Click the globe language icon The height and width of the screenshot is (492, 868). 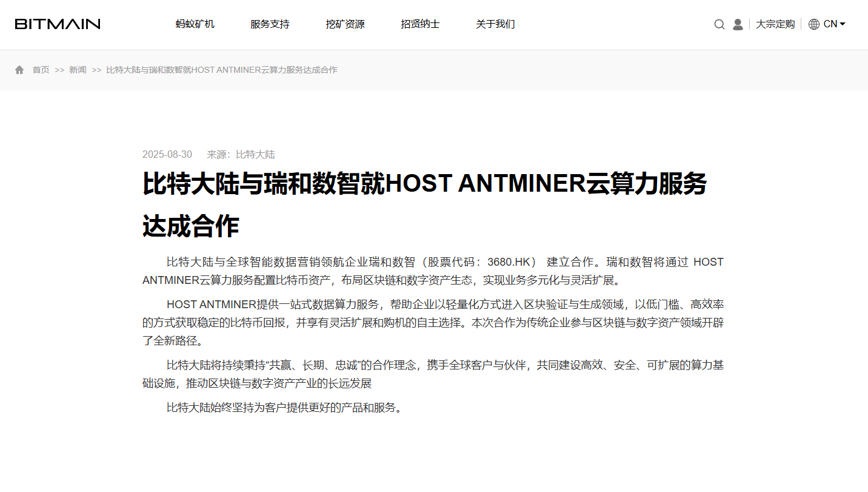[x=813, y=24]
